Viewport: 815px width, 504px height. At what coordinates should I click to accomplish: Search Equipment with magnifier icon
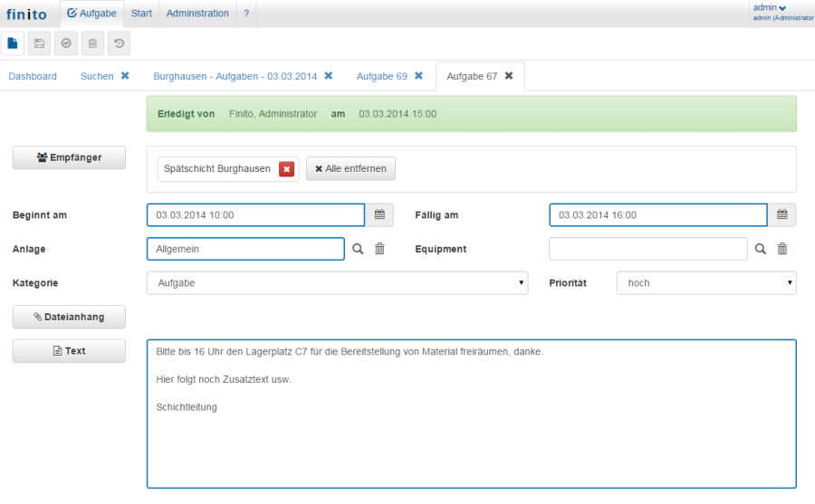tap(761, 249)
